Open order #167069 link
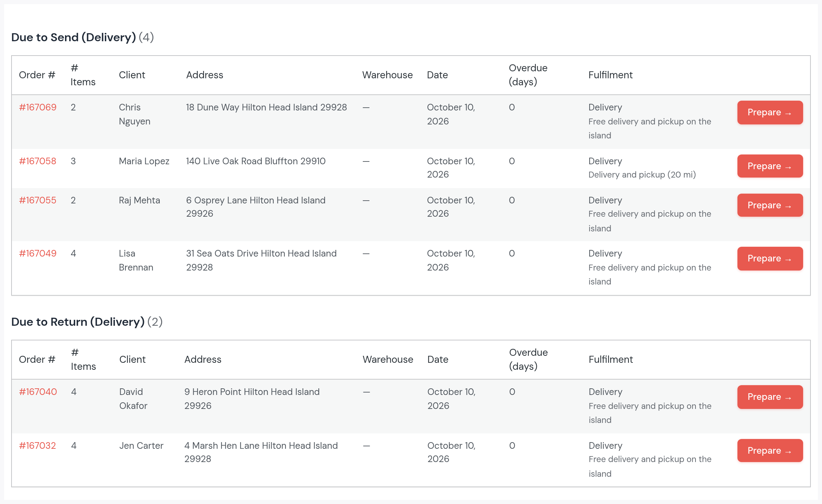822x504 pixels. point(38,107)
